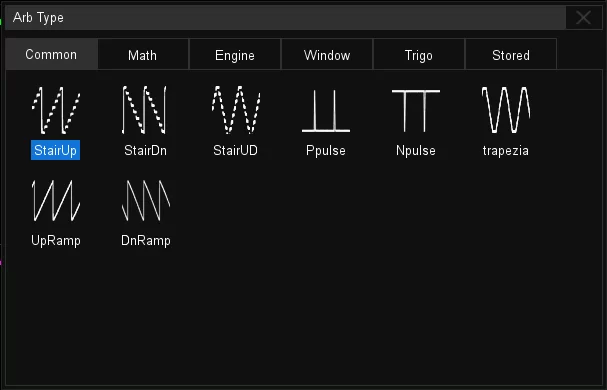This screenshot has width=607, height=390.
Task: Click the UpRamp text label
Action: 56,241
